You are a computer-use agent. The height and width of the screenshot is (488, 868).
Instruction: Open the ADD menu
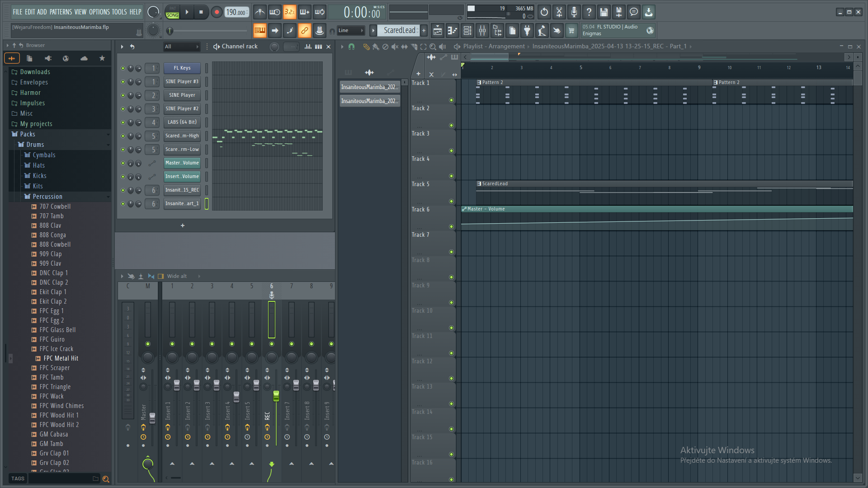42,12
